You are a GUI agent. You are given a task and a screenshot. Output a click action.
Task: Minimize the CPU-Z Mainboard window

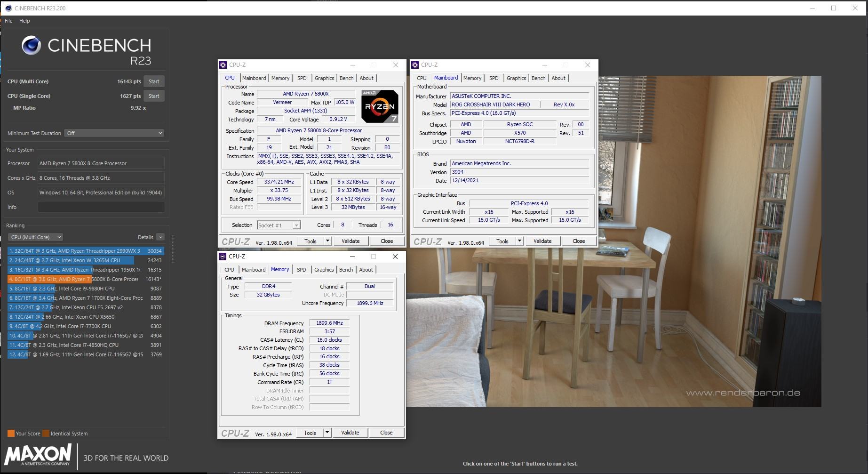pyautogui.click(x=544, y=65)
